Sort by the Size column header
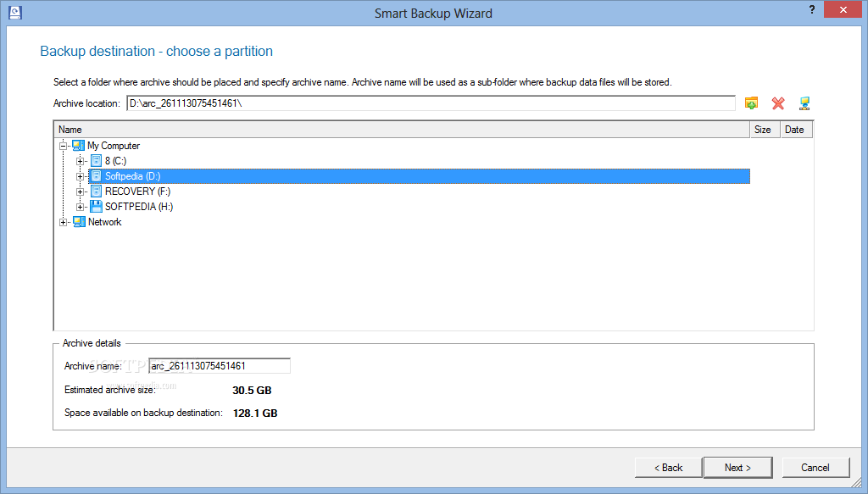The image size is (868, 494). 765,130
